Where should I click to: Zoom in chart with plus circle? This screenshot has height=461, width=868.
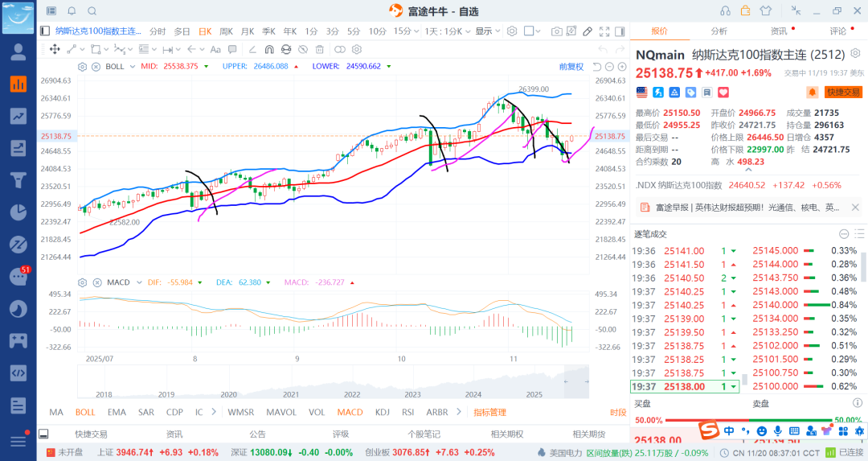click(622, 67)
